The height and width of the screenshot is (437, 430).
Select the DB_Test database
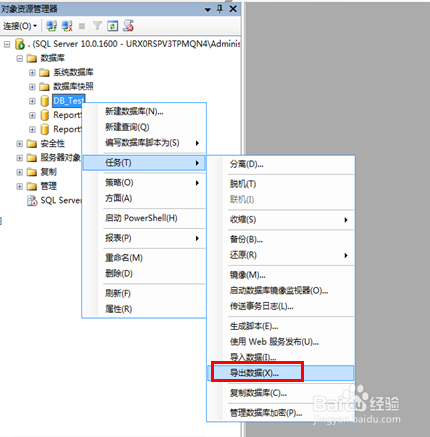coord(68,101)
